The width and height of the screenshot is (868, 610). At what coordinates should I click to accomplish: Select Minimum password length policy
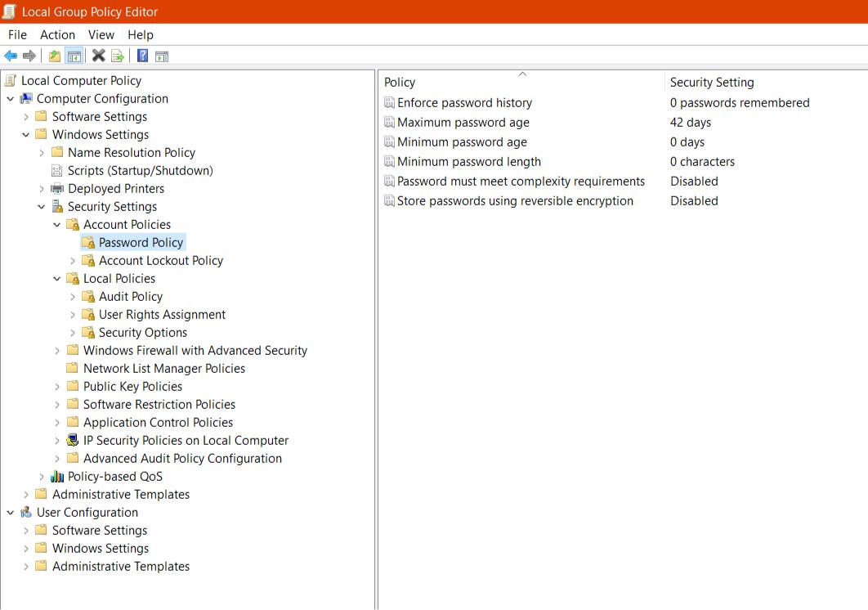(x=468, y=162)
